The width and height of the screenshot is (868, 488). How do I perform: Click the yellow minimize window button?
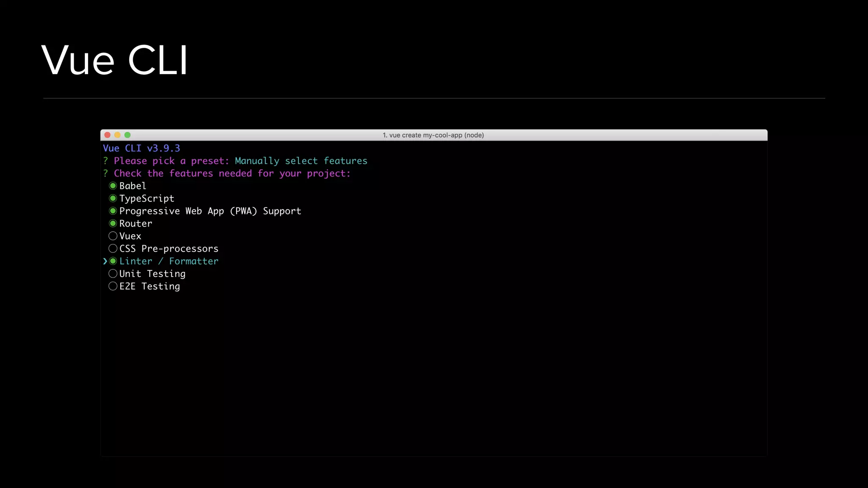pyautogui.click(x=117, y=135)
